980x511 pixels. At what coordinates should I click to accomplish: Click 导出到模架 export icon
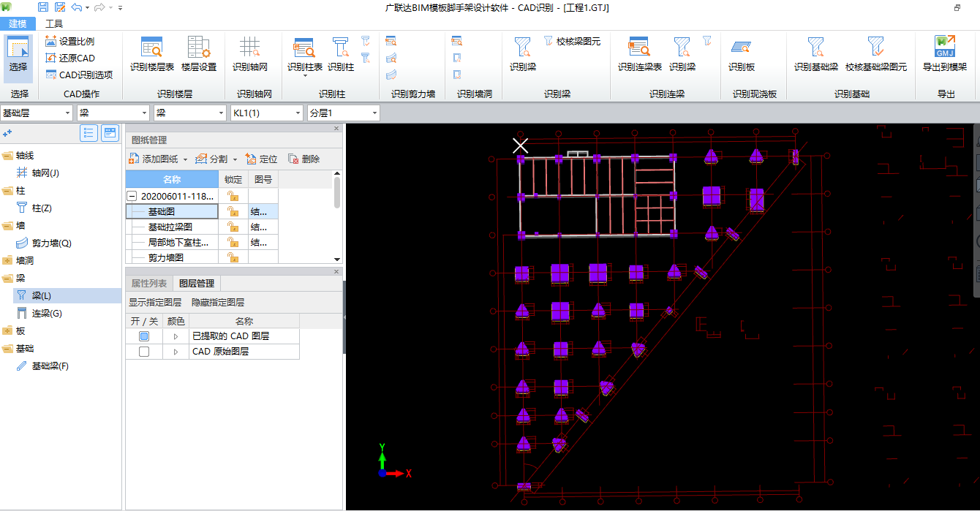pyautogui.click(x=945, y=55)
